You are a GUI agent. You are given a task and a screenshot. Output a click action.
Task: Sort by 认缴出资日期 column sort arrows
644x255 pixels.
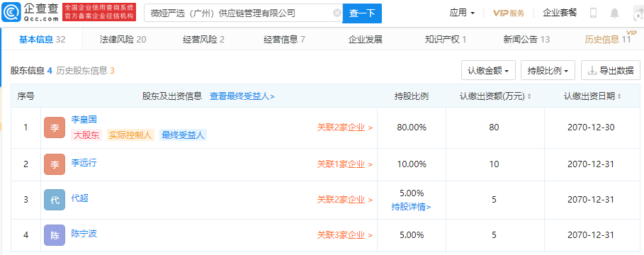click(619, 96)
